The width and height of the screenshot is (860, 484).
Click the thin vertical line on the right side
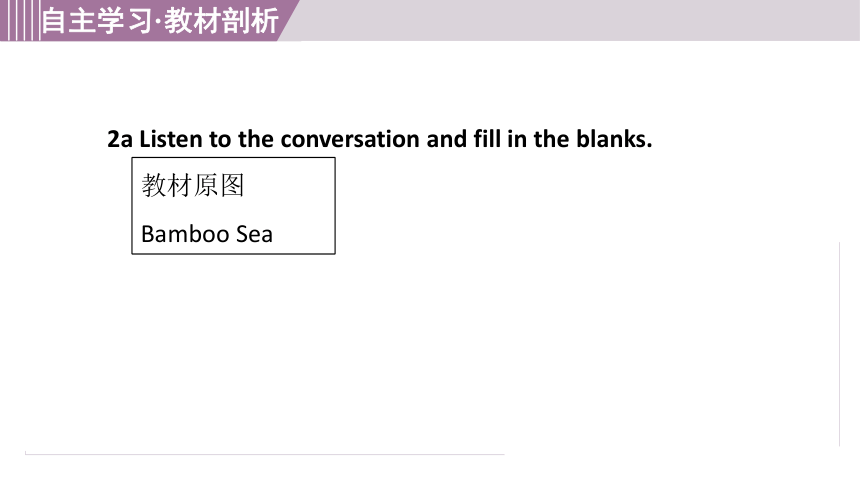coord(839,344)
